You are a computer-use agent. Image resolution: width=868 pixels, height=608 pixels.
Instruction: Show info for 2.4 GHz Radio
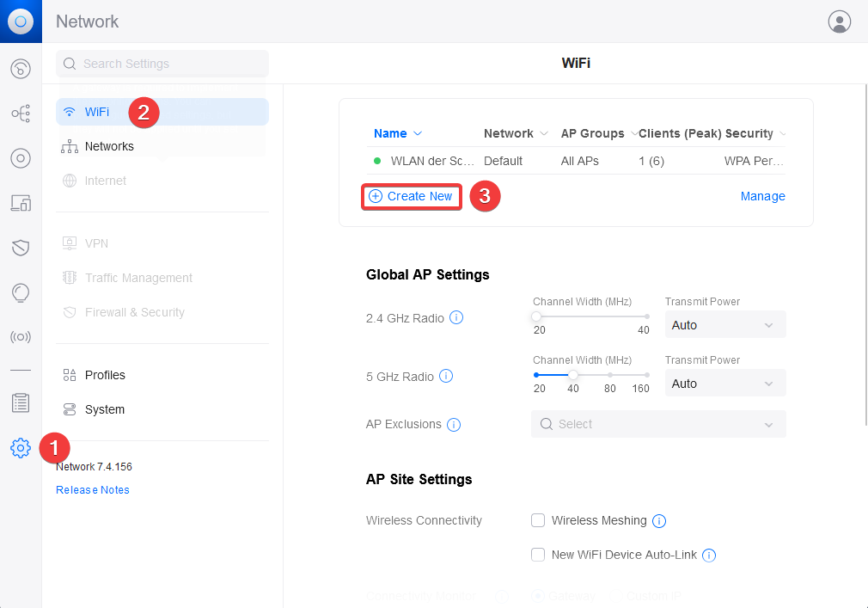coord(456,317)
